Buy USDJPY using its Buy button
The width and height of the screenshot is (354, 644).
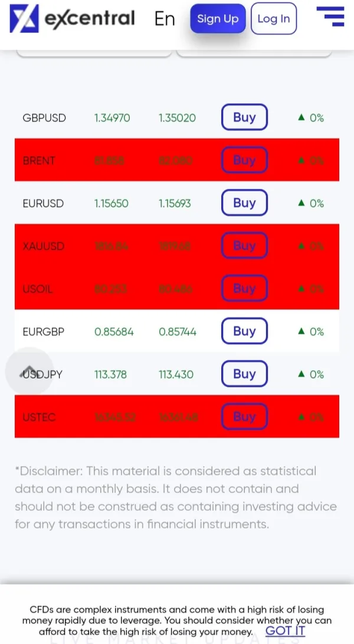(244, 374)
